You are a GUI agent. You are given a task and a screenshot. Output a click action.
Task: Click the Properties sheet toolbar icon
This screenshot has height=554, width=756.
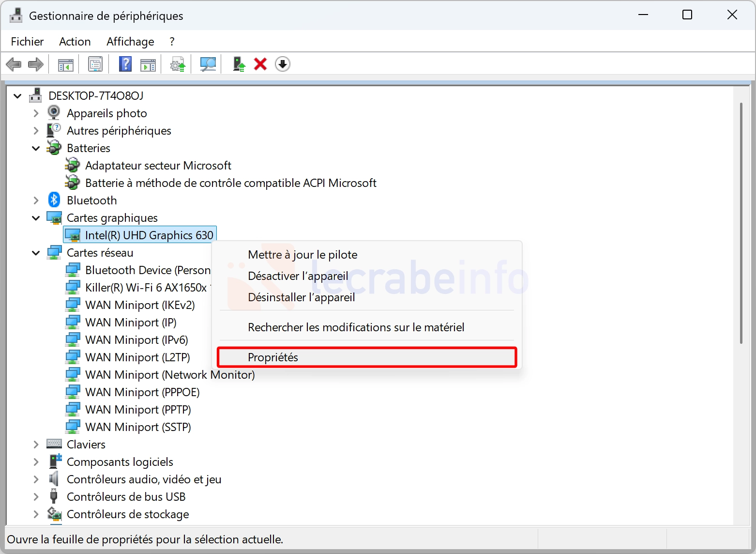click(x=95, y=64)
